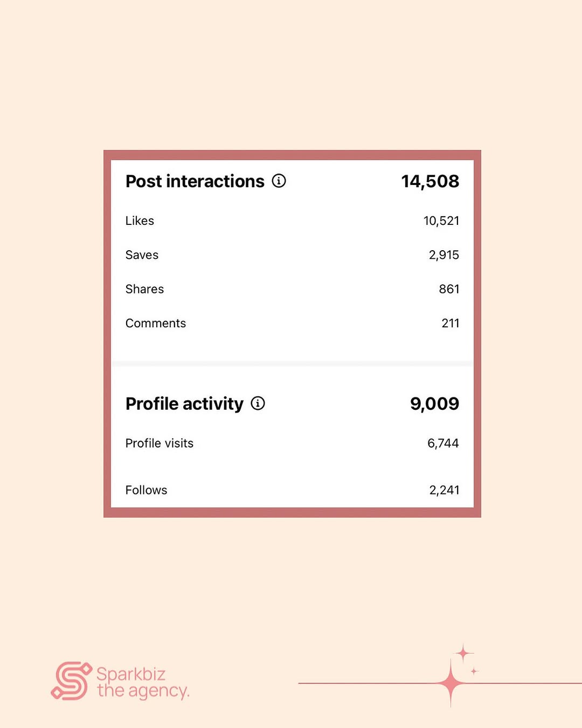Click the Profile visits label

[160, 443]
